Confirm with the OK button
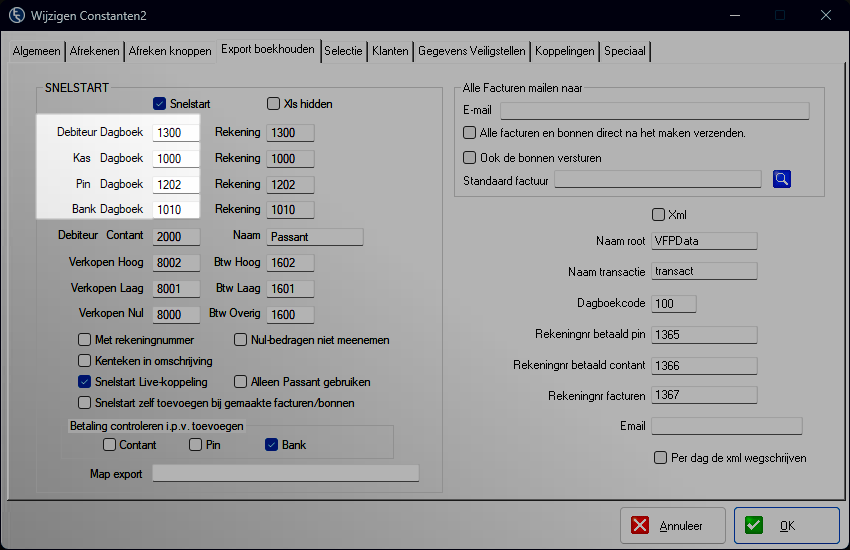 click(x=786, y=525)
